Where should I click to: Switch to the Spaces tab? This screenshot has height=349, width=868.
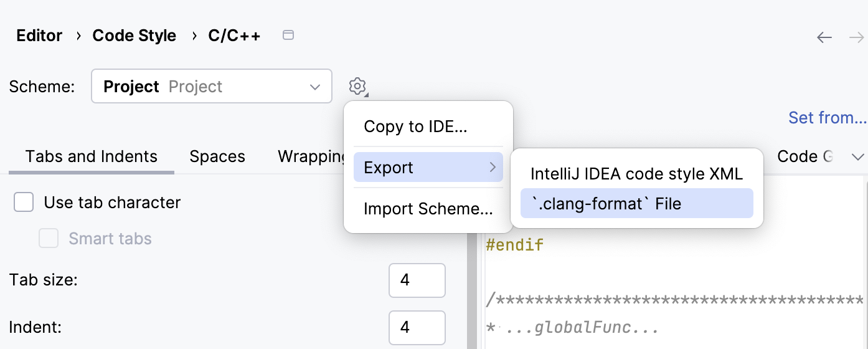(x=217, y=156)
